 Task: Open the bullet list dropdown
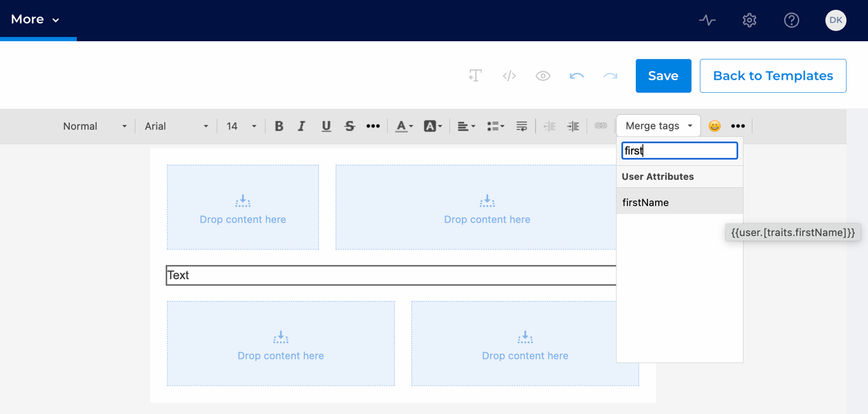(x=496, y=126)
